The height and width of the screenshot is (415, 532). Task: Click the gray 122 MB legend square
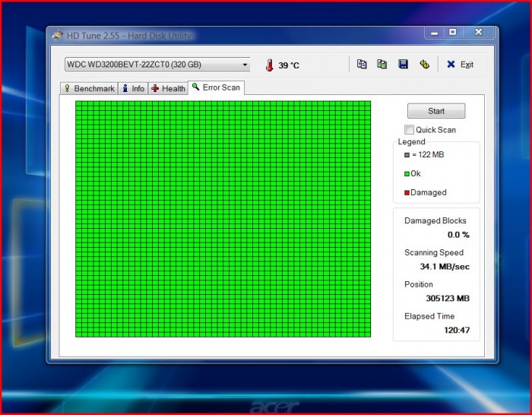[x=407, y=155]
